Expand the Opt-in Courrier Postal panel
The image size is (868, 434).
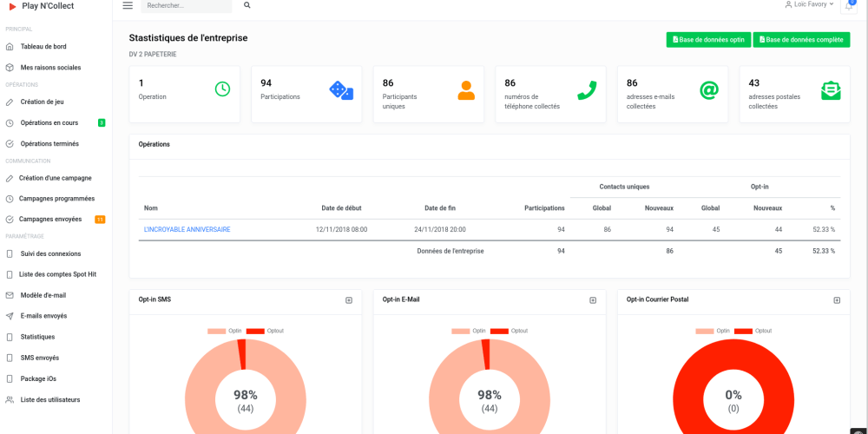click(x=837, y=300)
